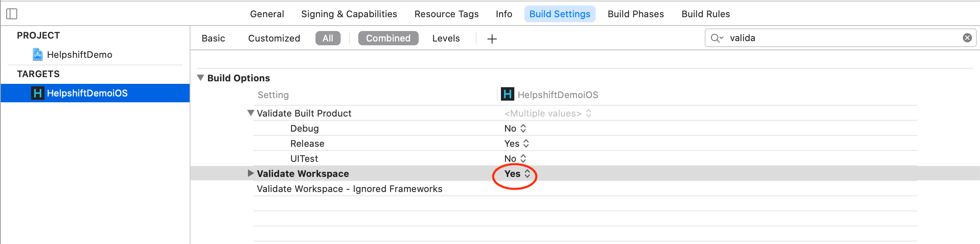Collapse the Validate Built Product row
This screenshot has height=244, width=980.
(x=251, y=113)
